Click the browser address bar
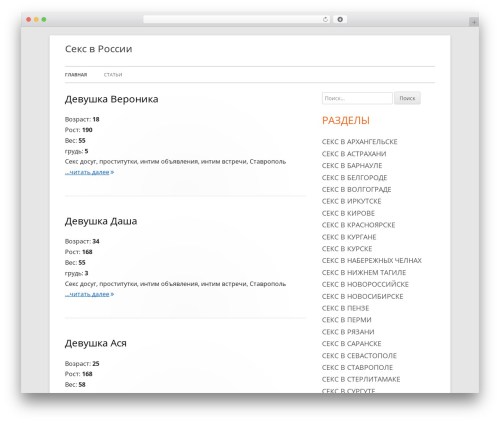Screen dimensions: 500x423 237,19
